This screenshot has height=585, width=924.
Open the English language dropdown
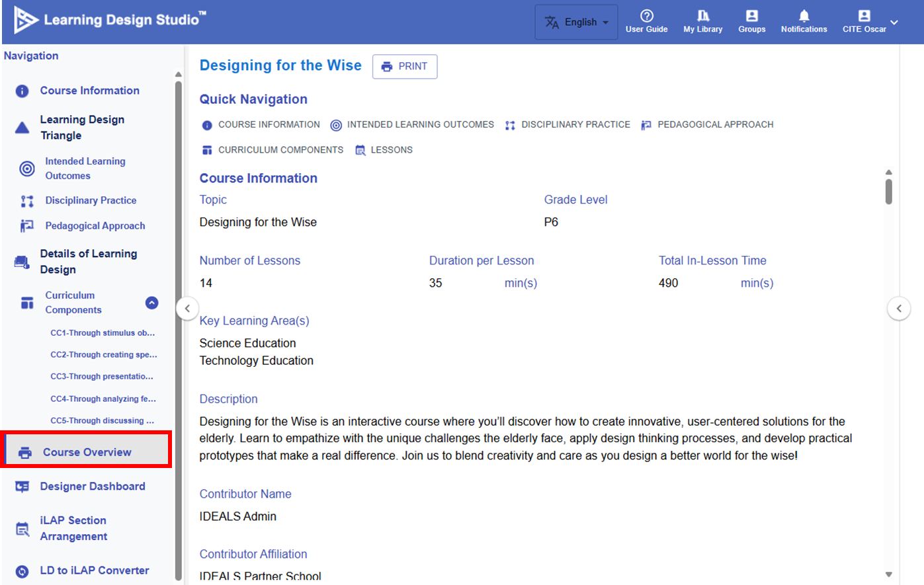[x=576, y=22]
